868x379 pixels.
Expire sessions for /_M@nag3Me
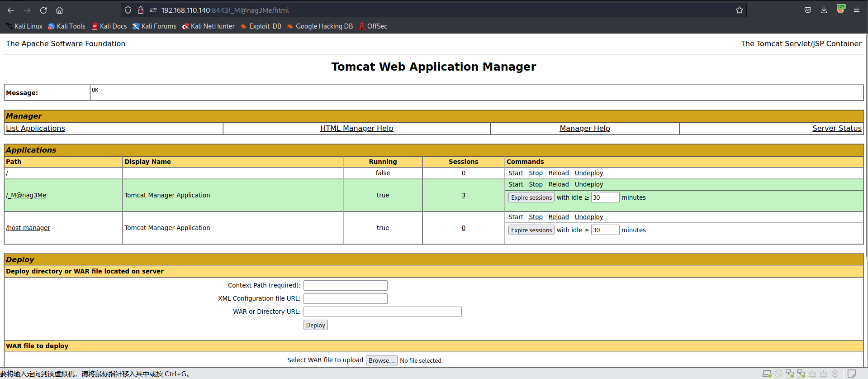[531, 197]
